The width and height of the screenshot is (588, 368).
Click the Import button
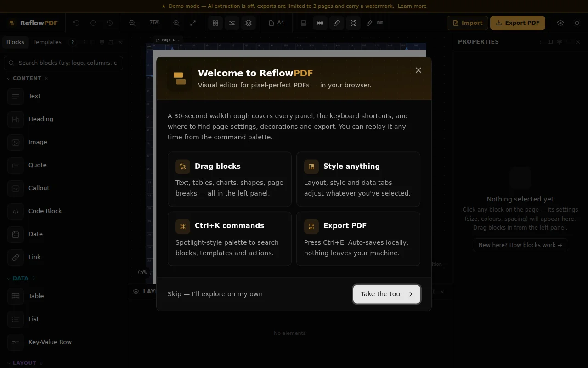[x=467, y=23]
